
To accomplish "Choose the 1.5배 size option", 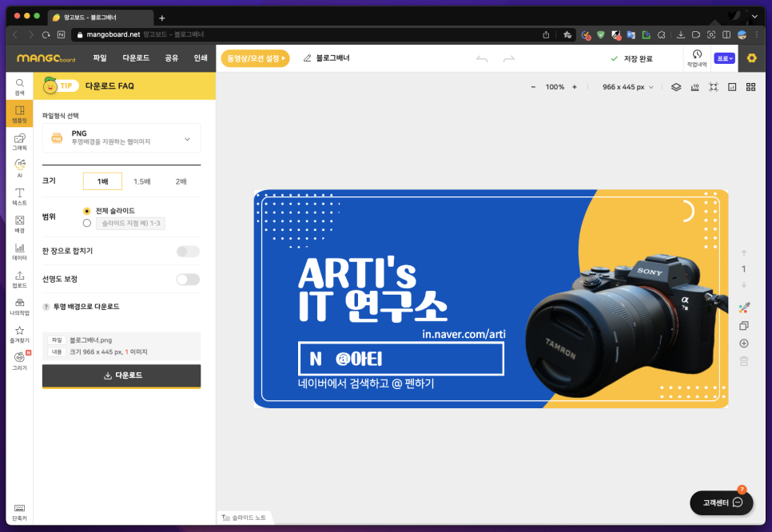I will tap(141, 181).
